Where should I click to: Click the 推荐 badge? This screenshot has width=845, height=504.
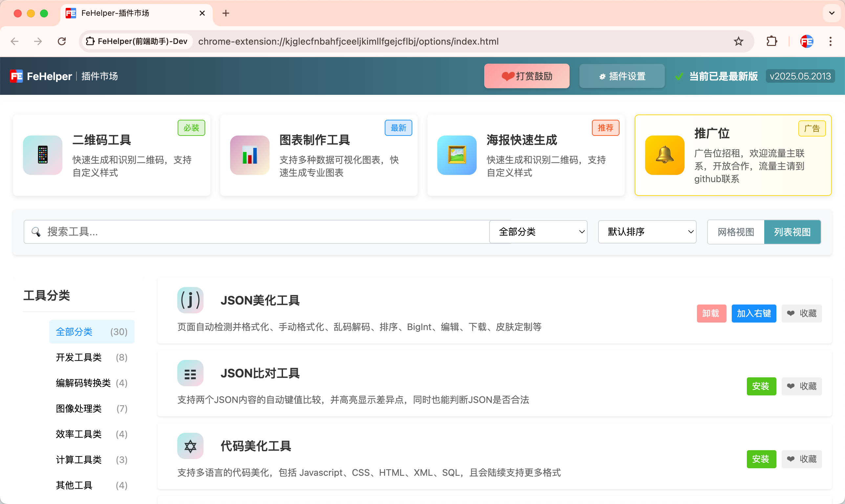(x=605, y=128)
